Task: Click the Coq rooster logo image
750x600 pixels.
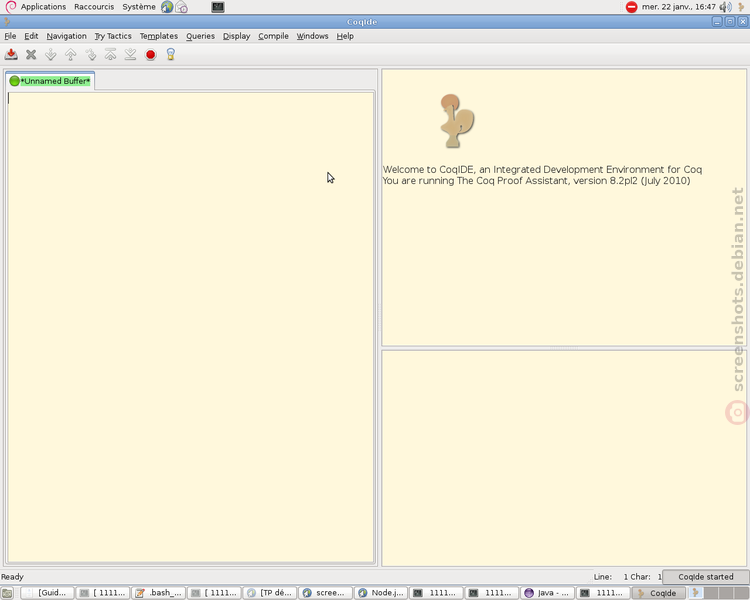Action: pyautogui.click(x=457, y=121)
